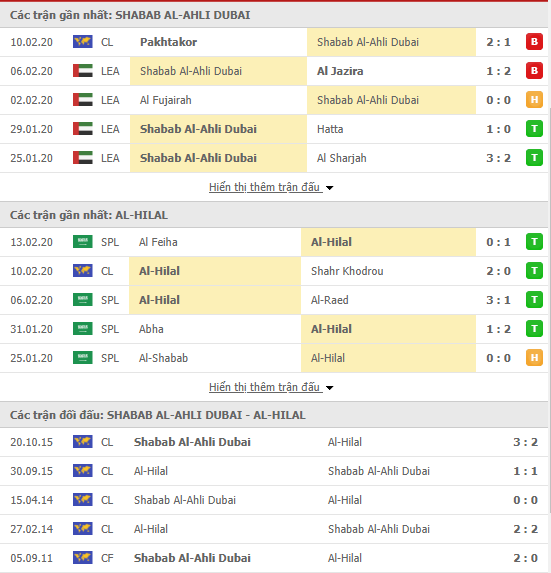
Task: Click AFC flag icon in 30.09.15 match row
Action: coord(83,471)
